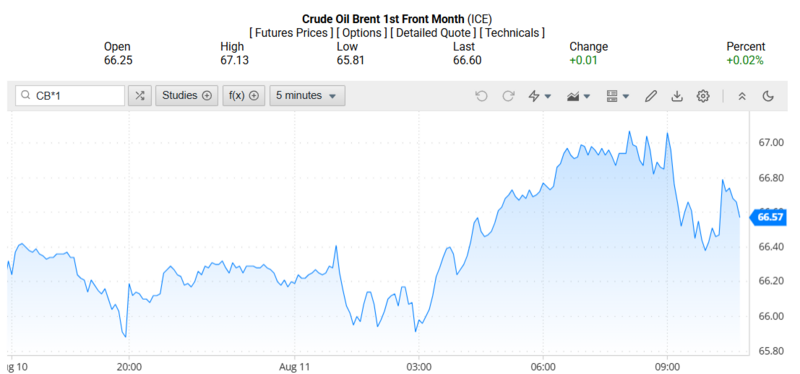Click the 66.57 current price marker
This screenshot has height=374, width=800.
(768, 217)
